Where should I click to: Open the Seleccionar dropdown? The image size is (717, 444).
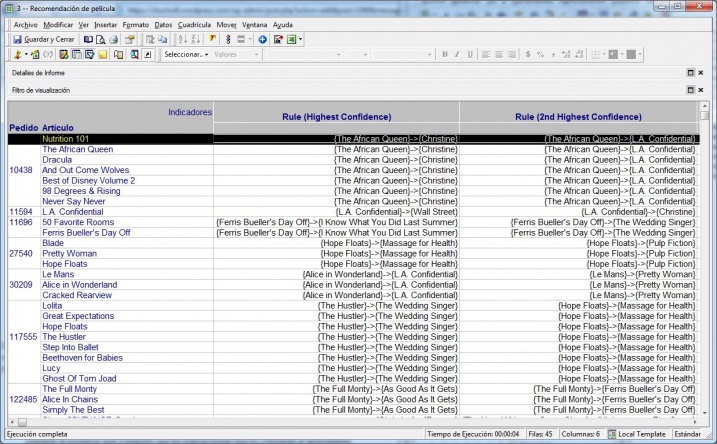point(186,54)
